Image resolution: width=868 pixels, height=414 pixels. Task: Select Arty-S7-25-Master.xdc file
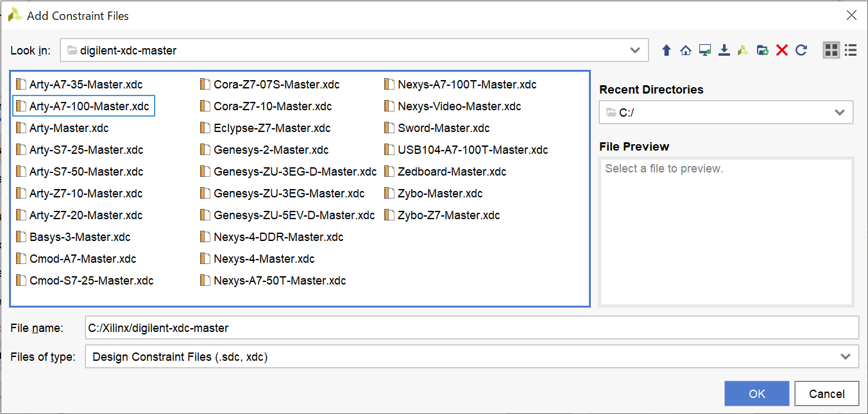point(80,150)
